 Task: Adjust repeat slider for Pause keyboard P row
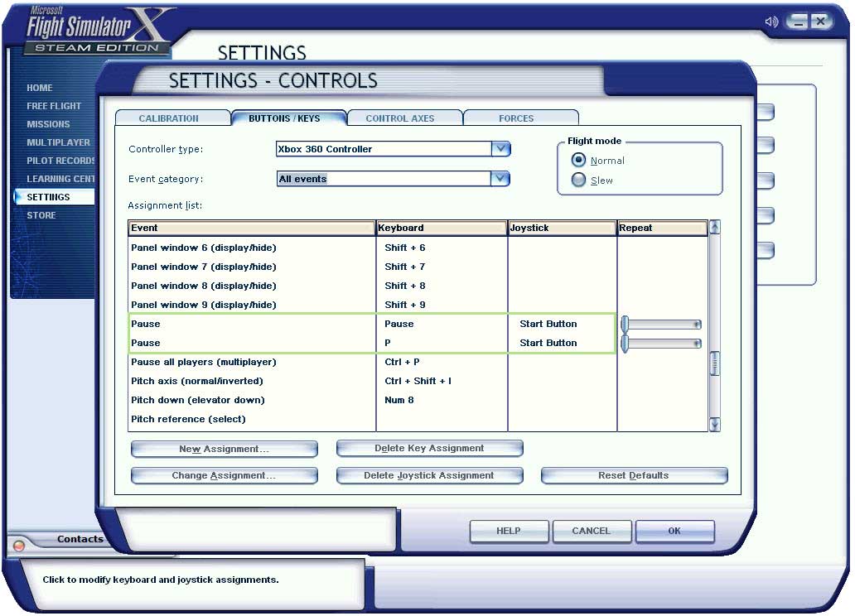pos(661,344)
